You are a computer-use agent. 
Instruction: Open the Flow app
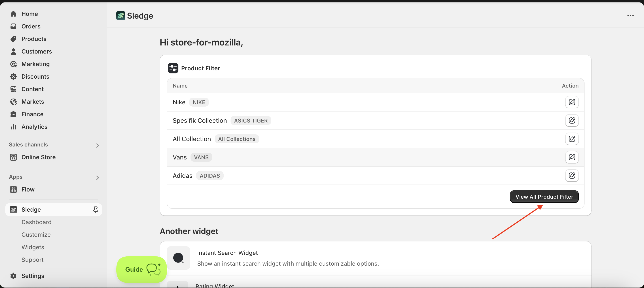[28, 190]
